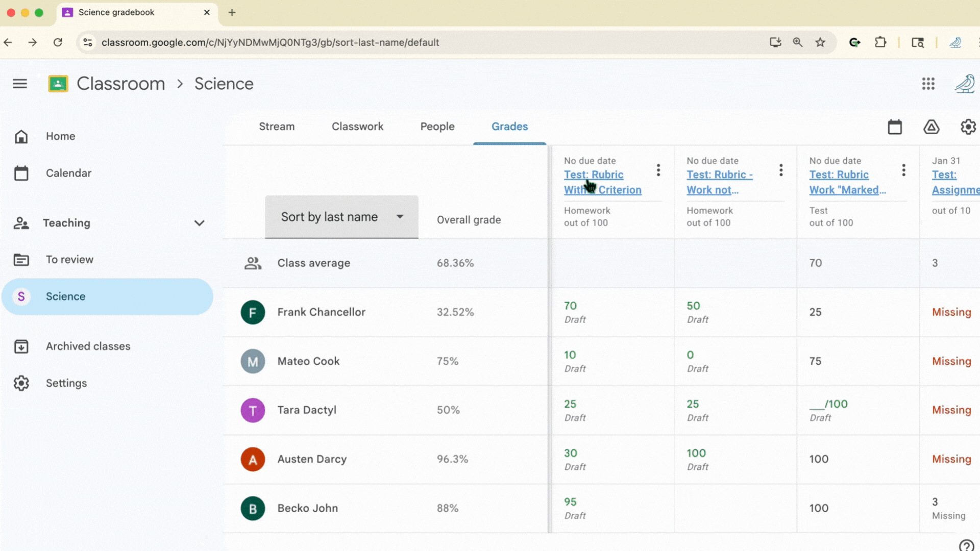Click the Overall grade column header
The height and width of the screenshot is (551, 980).
pos(469,220)
